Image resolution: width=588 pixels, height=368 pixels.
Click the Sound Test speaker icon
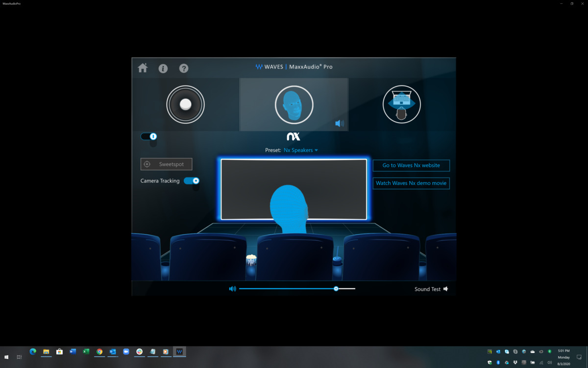click(446, 289)
